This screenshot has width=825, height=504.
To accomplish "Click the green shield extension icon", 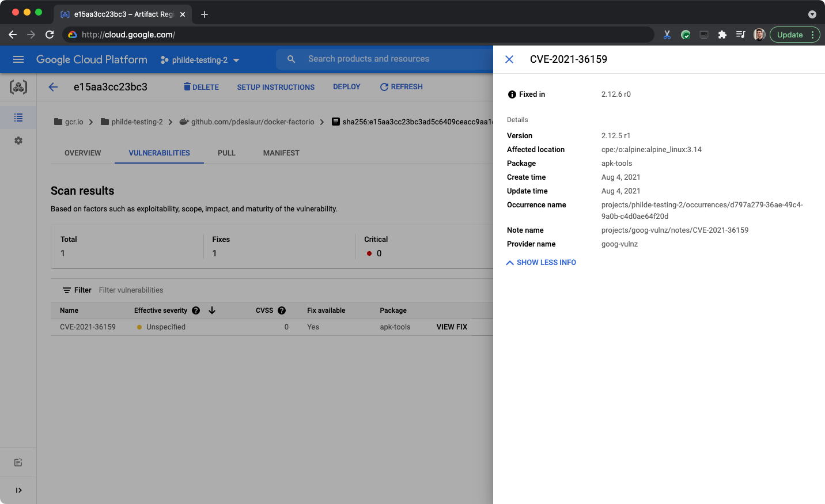I will (686, 35).
